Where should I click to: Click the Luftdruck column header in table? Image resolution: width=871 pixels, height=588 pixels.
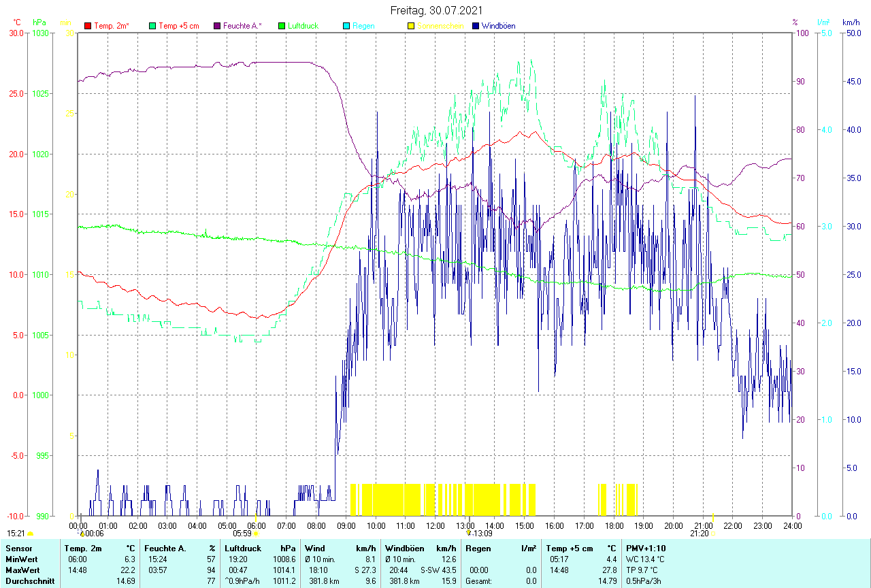click(x=243, y=549)
